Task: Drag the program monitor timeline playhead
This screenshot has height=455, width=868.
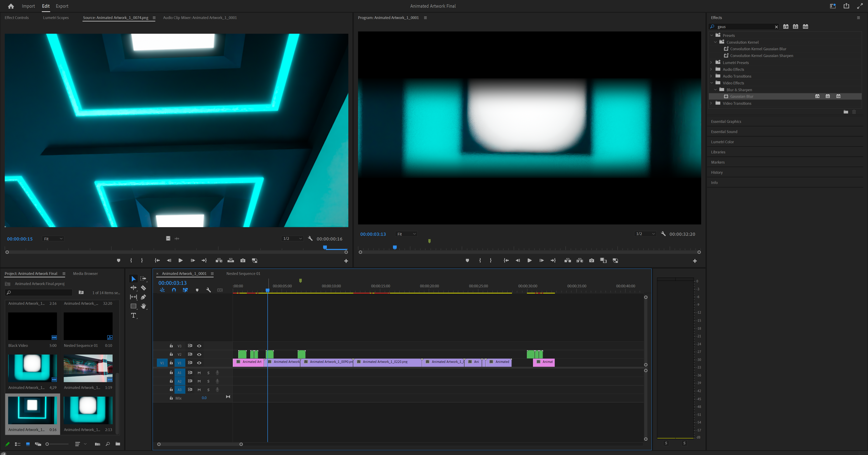Action: tap(394, 247)
